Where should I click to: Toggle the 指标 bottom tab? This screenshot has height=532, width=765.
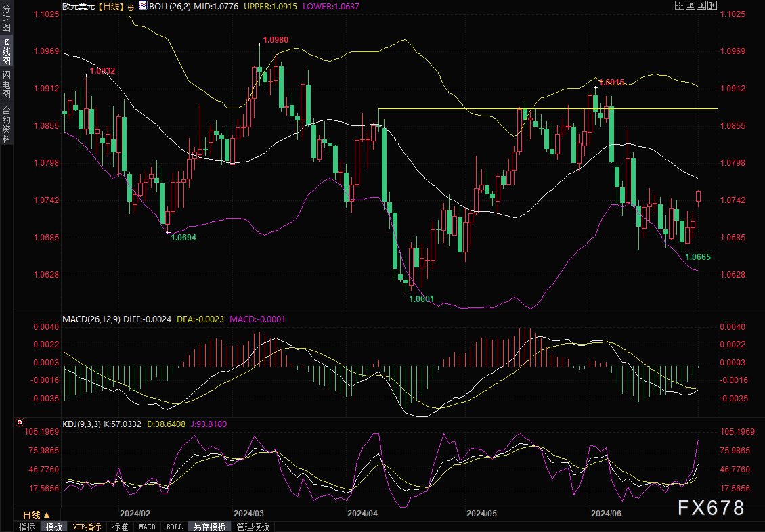[x=27, y=527]
